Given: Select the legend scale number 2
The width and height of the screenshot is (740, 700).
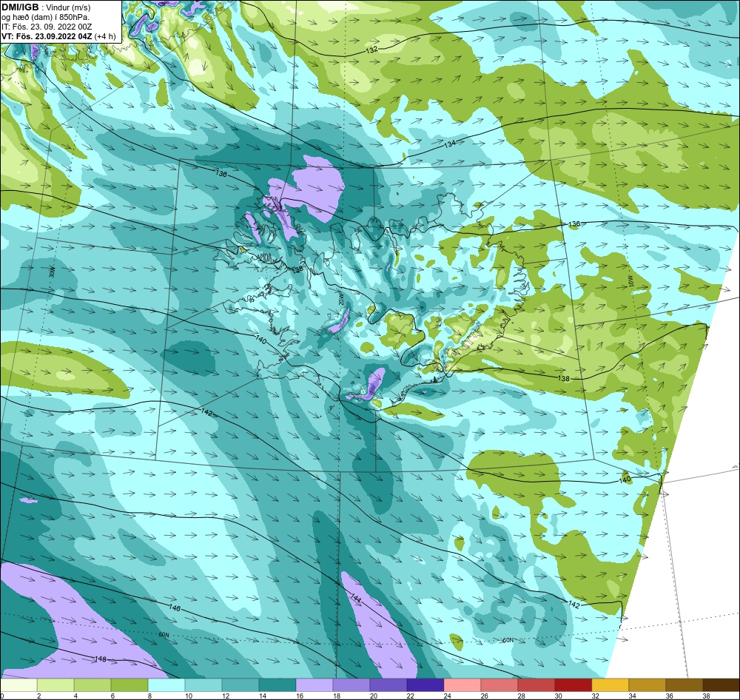Looking at the screenshot, I should point(39,696).
